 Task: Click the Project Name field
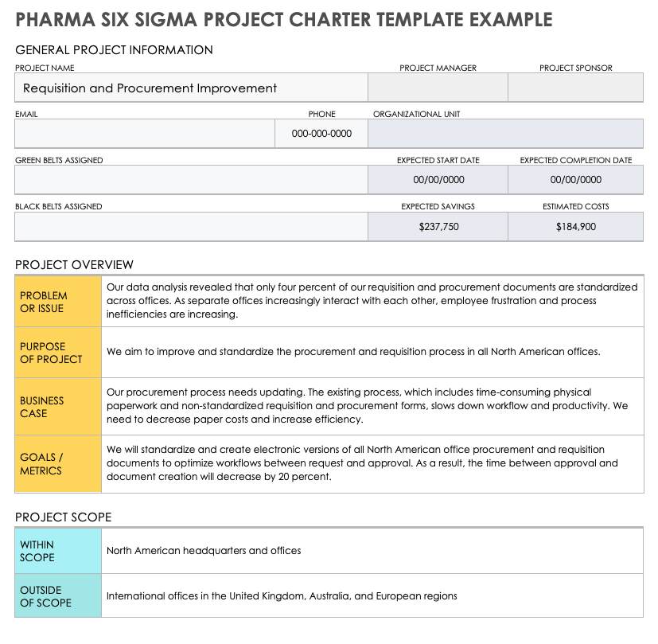[x=191, y=88]
